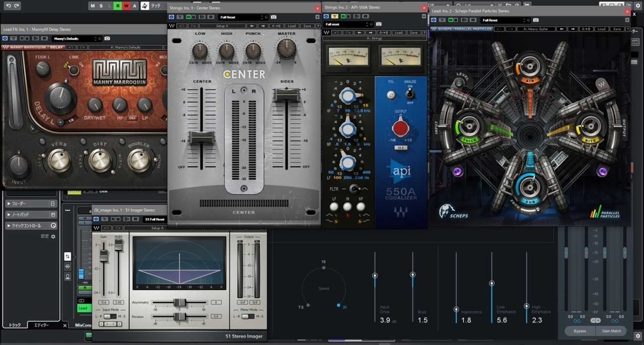Screen dimensions: 644x345
Task: Click the undo arrow in Cubase toolbar
Action: pyautogui.click(x=8, y=6)
